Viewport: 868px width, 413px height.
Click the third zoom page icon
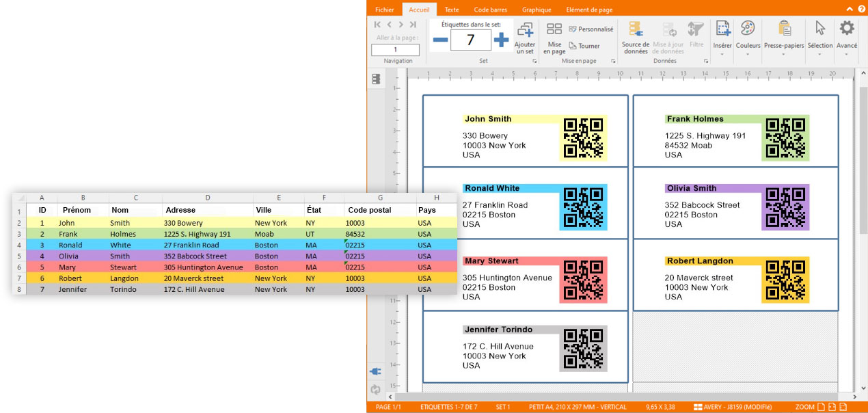[x=843, y=407]
